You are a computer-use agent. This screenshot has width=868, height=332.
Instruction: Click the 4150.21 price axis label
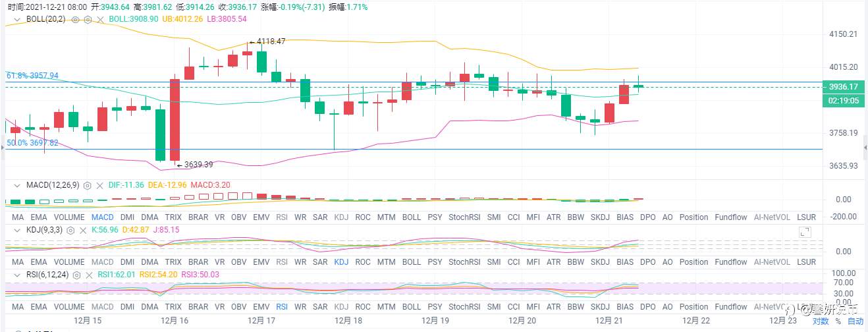(x=843, y=34)
